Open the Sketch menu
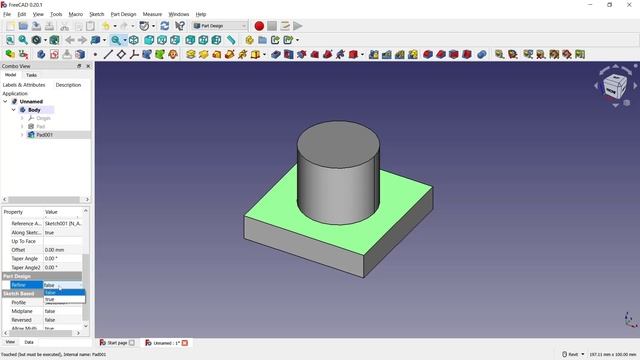 click(x=97, y=14)
